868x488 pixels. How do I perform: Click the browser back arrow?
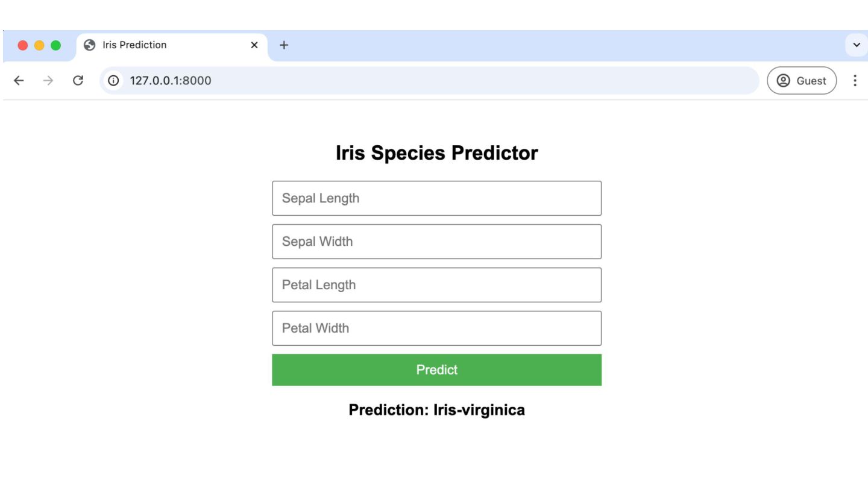(19, 81)
